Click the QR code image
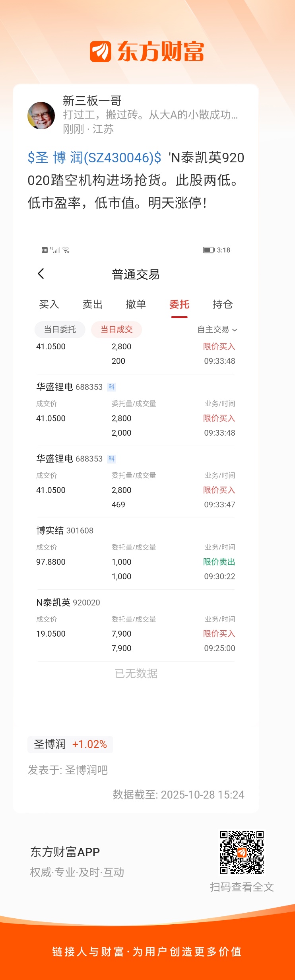 [242, 852]
